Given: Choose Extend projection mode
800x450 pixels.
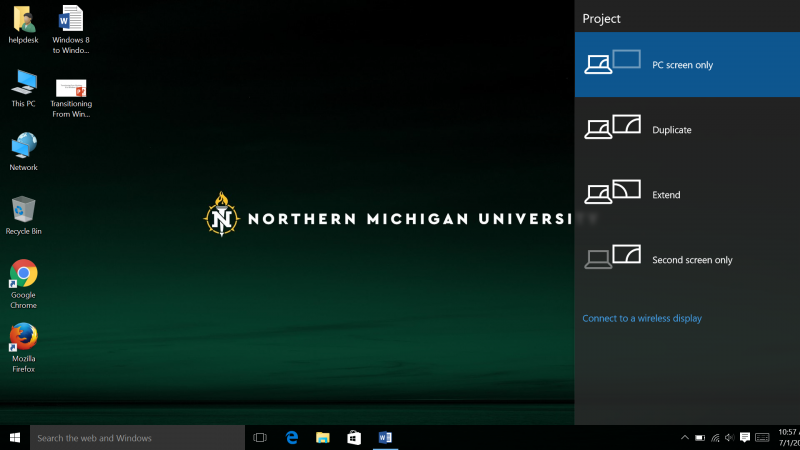Looking at the screenshot, I should [x=687, y=195].
